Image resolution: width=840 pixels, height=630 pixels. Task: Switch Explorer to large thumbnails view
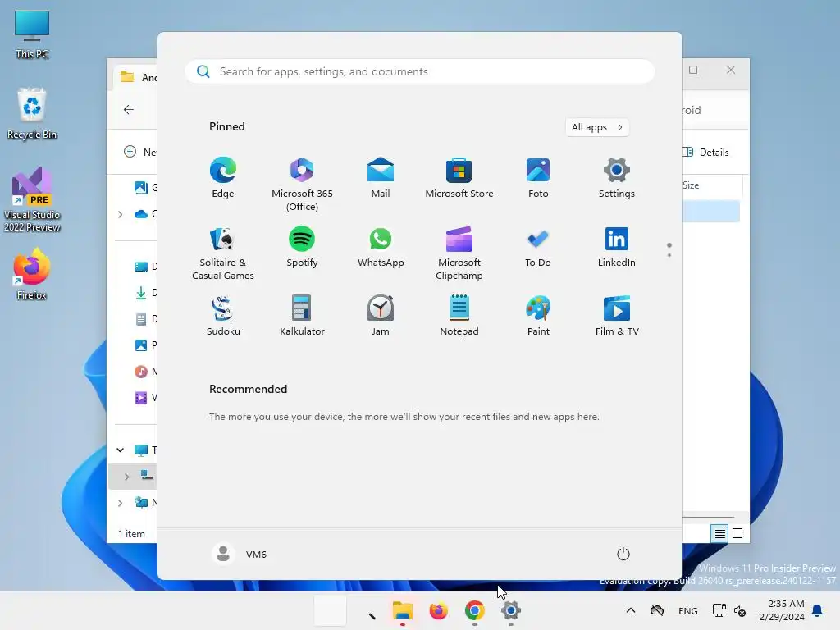click(737, 533)
